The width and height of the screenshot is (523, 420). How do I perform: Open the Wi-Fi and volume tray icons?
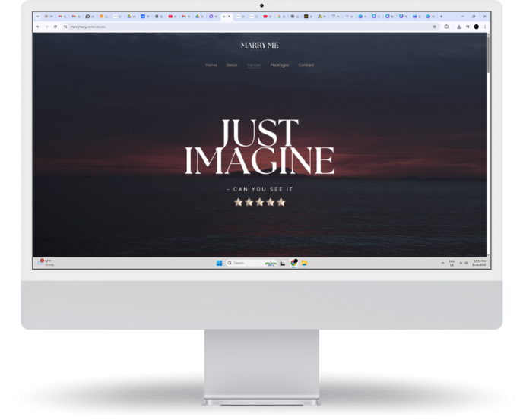click(463, 263)
